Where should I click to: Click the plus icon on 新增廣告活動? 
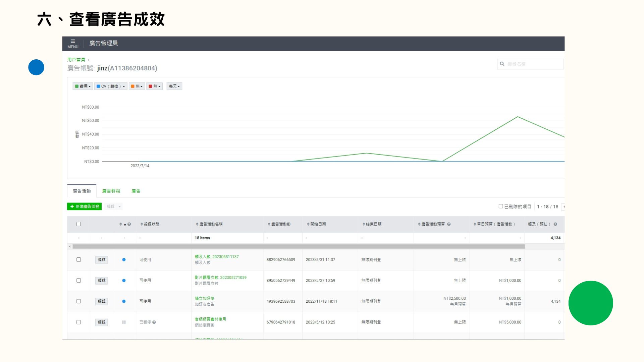pos(72,206)
